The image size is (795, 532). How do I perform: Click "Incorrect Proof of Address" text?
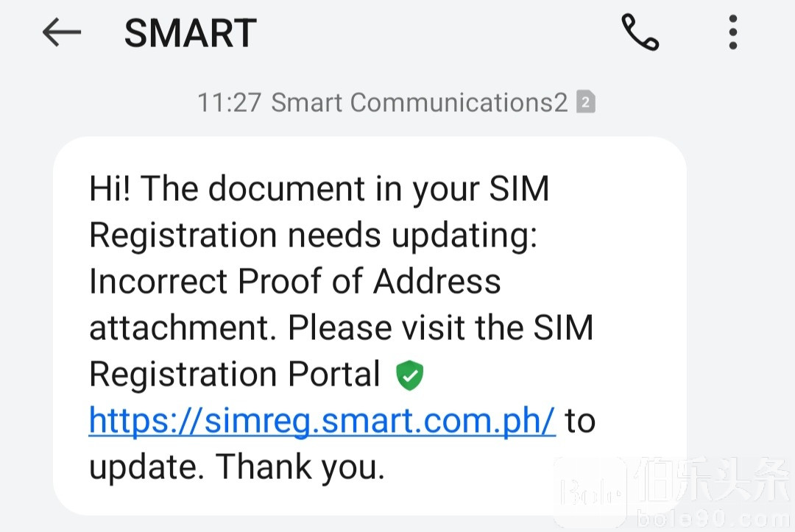click(x=294, y=282)
